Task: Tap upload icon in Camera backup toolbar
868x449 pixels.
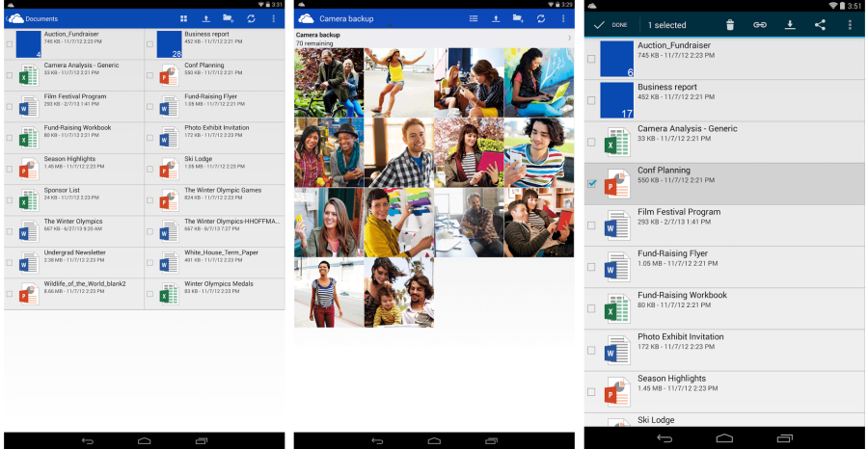Action: point(496,19)
